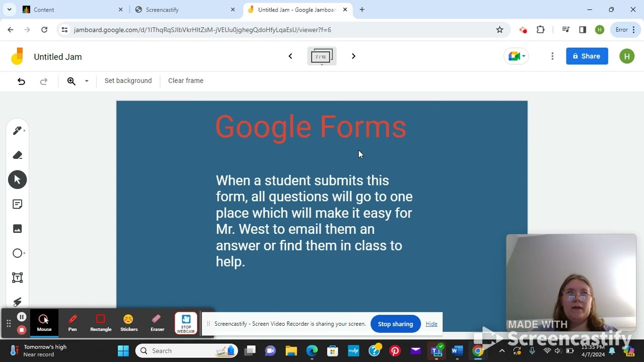Click the greyed Redo arrow
This screenshot has height=362, width=644.
pyautogui.click(x=44, y=81)
